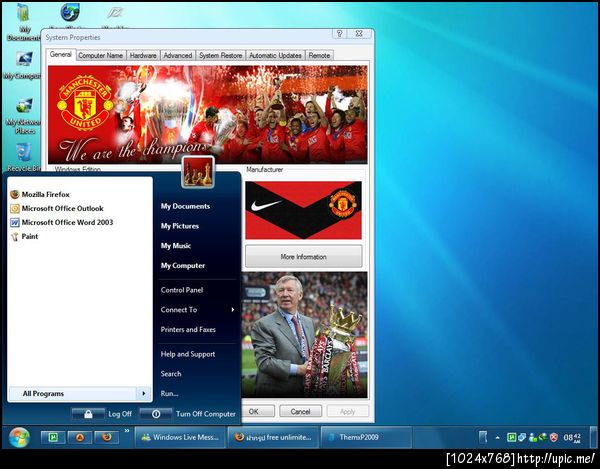The width and height of the screenshot is (600, 469).
Task: Launch Firefox from the quick launch bar
Action: 107,437
